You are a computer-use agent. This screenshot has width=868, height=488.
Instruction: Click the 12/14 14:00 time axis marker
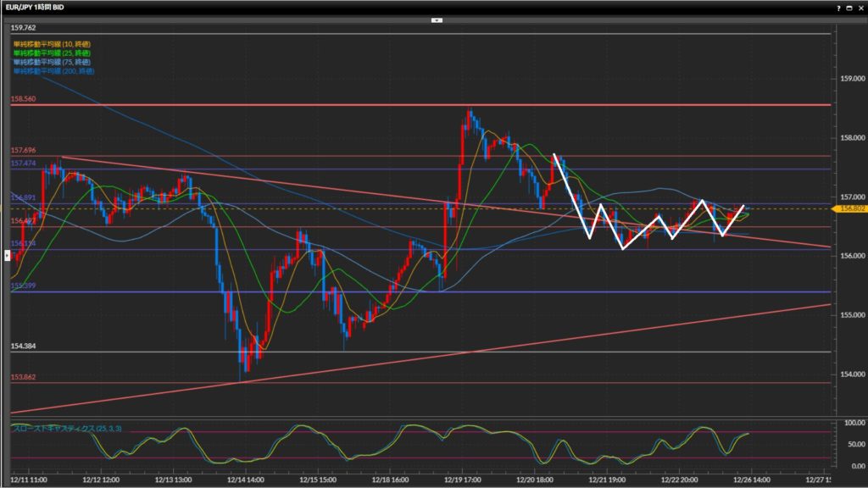[x=246, y=479]
